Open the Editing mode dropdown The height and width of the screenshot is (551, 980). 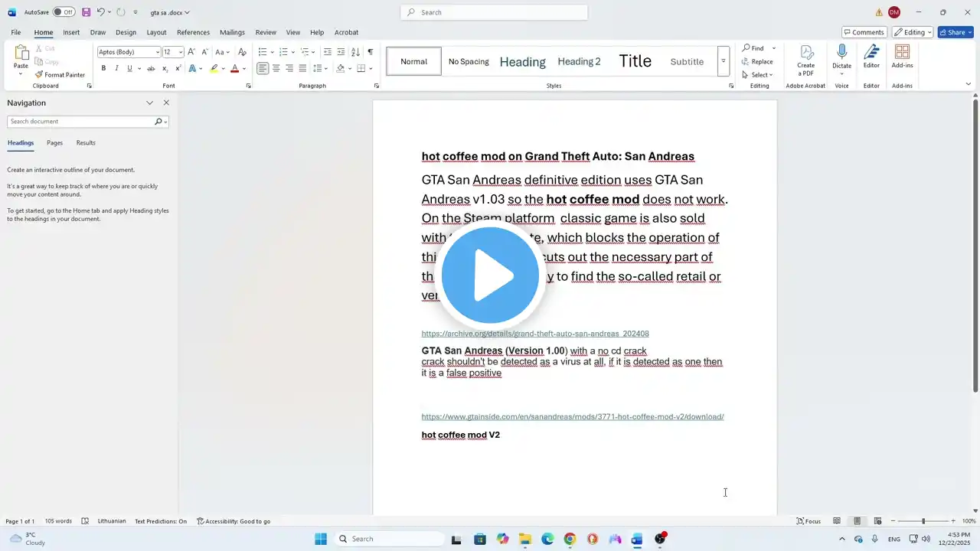914,32
